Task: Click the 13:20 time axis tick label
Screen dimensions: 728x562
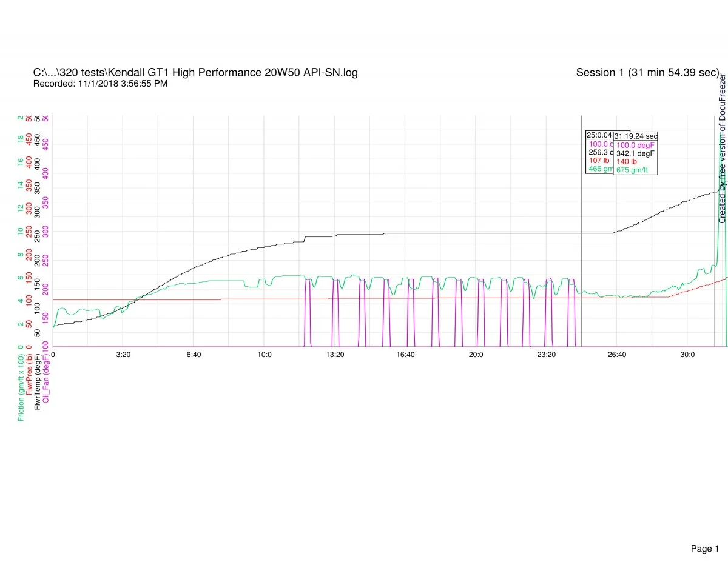Action: point(335,354)
